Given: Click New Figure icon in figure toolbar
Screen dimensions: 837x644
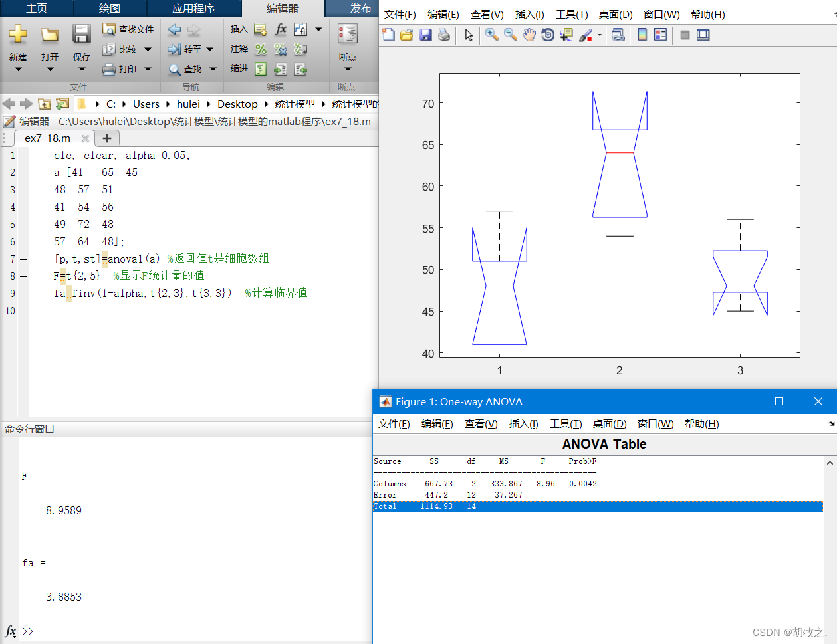Looking at the screenshot, I should pos(389,35).
